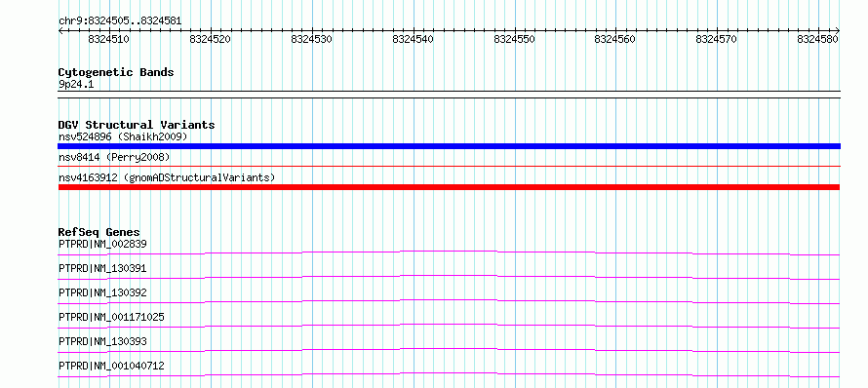Select the DGV Structural Variants track title
This screenshot has width=868, height=388.
[137, 125]
